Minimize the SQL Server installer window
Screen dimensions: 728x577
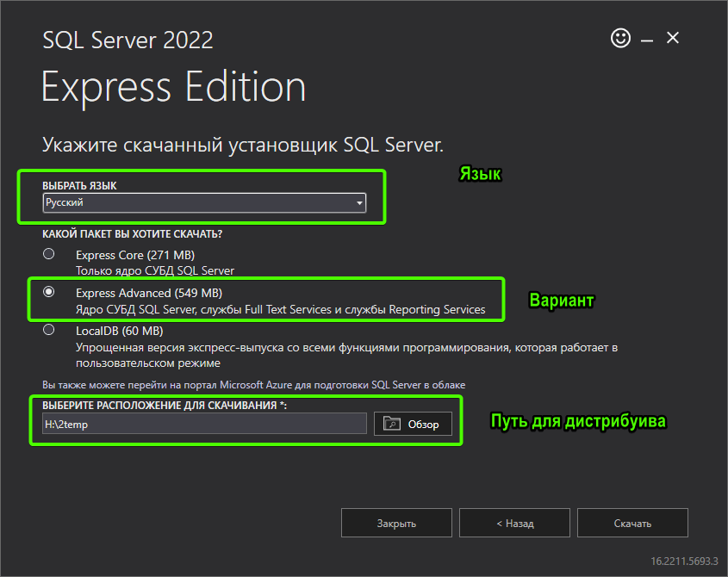647,39
